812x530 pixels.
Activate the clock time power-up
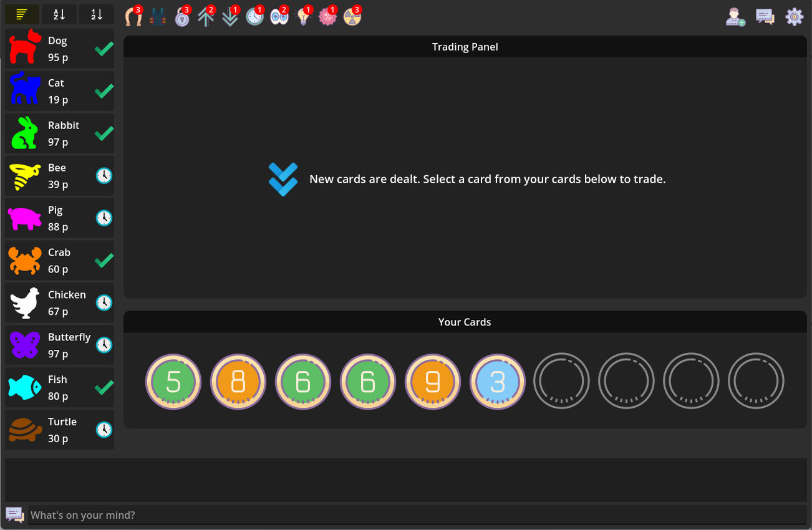coord(255,17)
